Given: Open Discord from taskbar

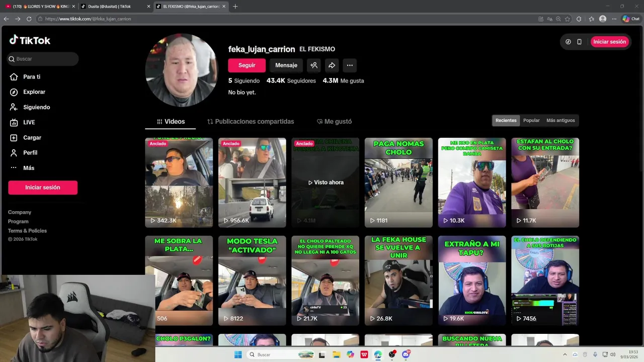Looking at the screenshot, I should (406, 354).
